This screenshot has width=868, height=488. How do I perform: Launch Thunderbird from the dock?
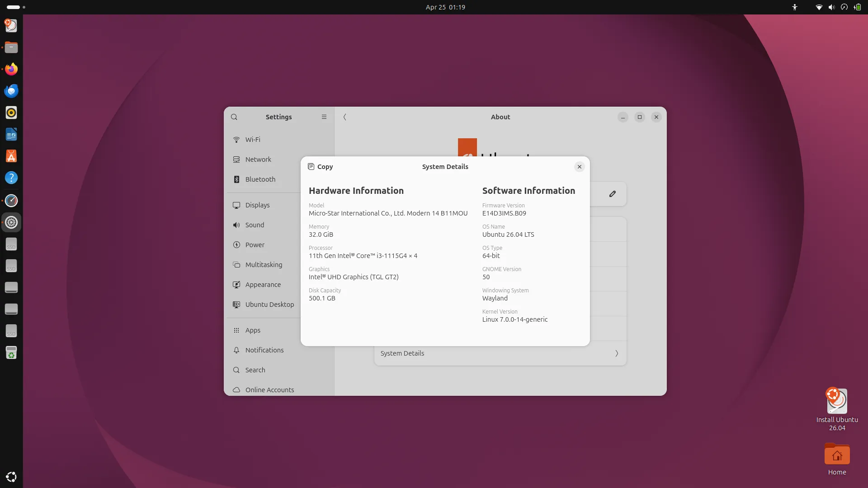point(11,90)
